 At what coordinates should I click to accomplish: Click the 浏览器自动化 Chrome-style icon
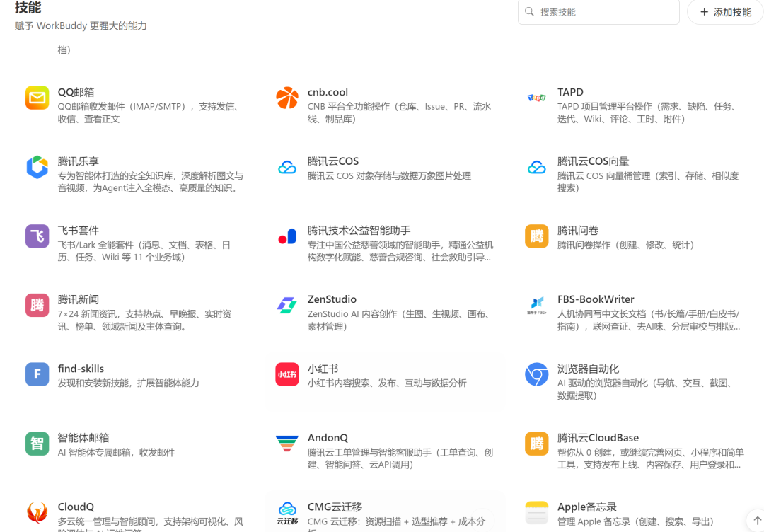click(x=536, y=375)
